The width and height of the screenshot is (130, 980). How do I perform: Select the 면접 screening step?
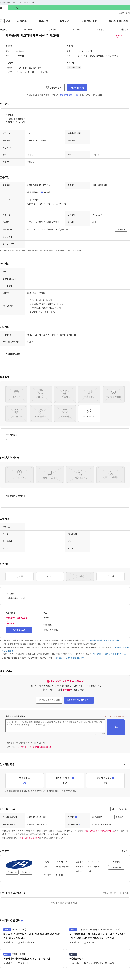50,576
